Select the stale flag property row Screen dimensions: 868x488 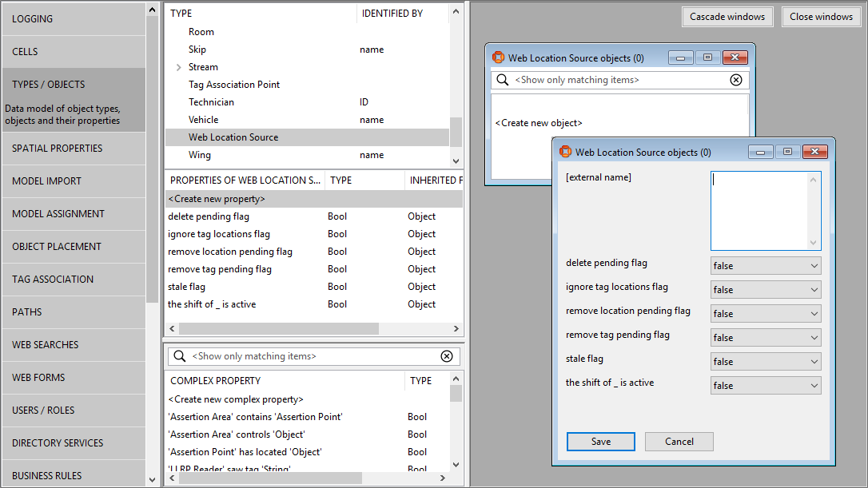coord(314,287)
